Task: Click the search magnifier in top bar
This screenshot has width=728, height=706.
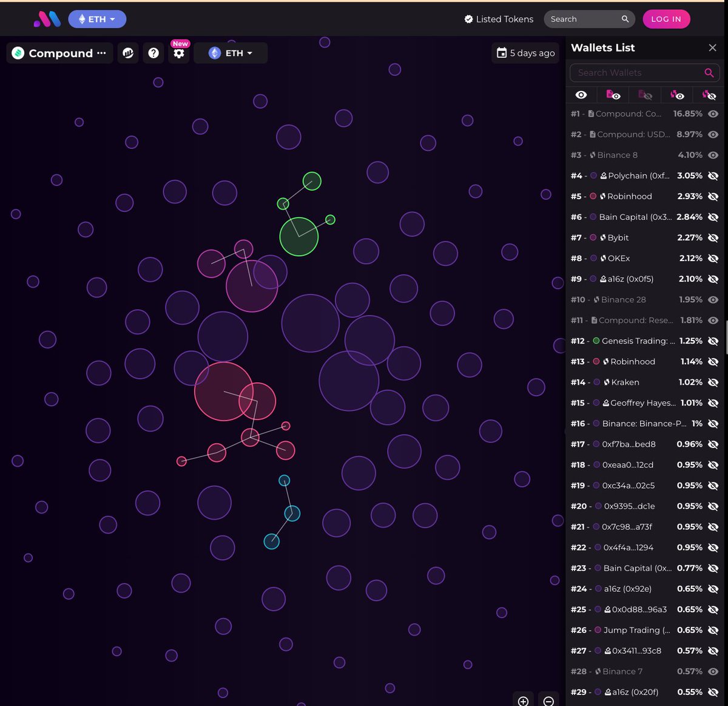Action: [x=625, y=19]
